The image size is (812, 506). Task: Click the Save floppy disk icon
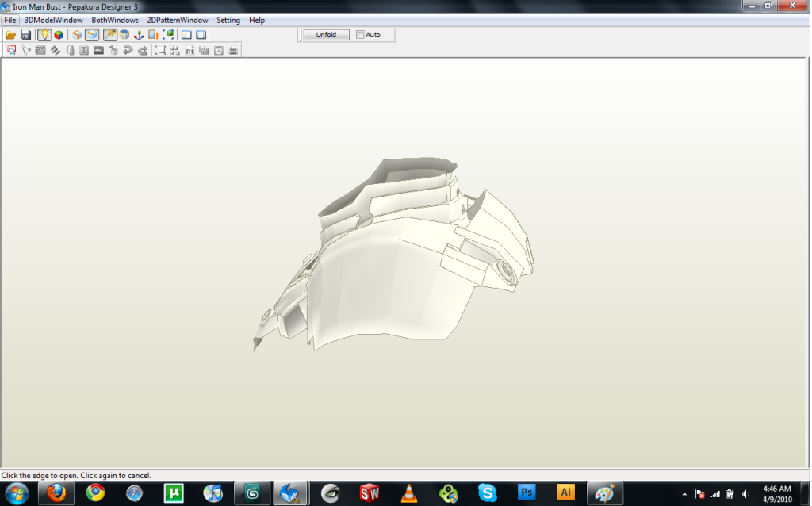click(x=26, y=35)
